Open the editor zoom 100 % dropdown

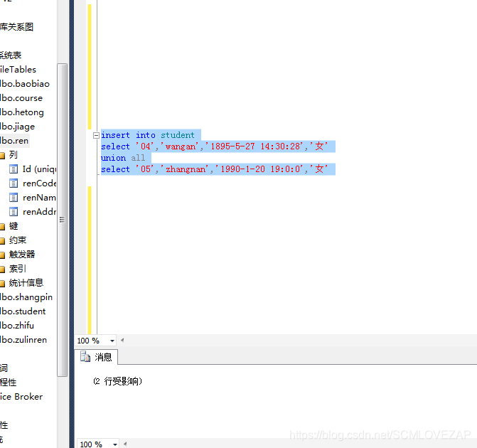pyautogui.click(x=112, y=341)
